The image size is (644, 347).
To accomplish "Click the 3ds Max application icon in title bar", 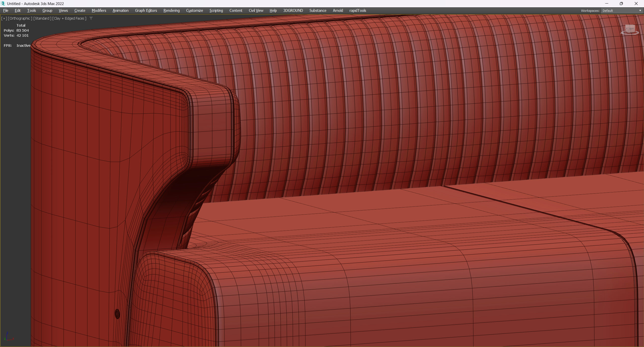I will [x=3, y=3].
